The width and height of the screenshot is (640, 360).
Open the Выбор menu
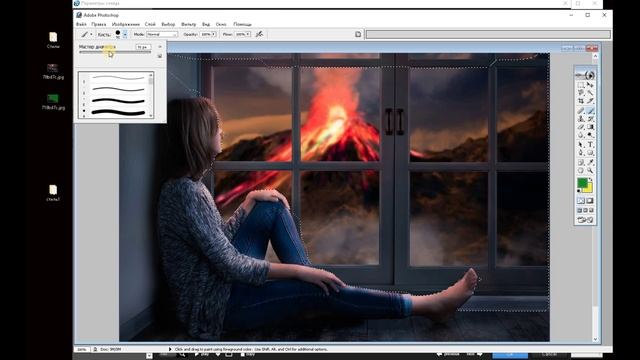[x=168, y=24]
